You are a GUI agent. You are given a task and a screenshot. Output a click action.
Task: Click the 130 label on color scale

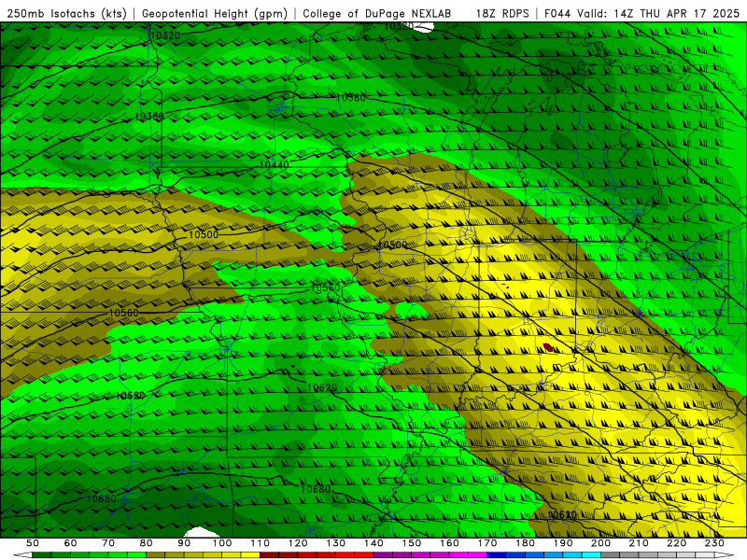point(336,543)
